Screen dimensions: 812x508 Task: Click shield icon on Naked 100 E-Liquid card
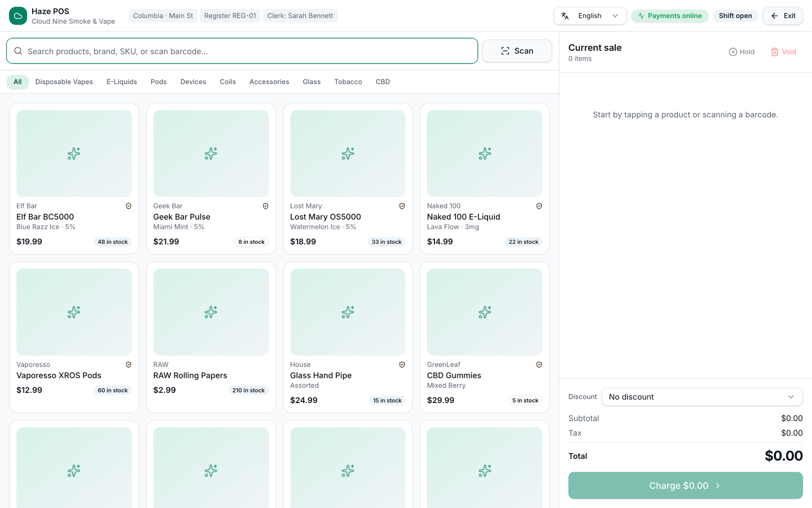click(539, 206)
